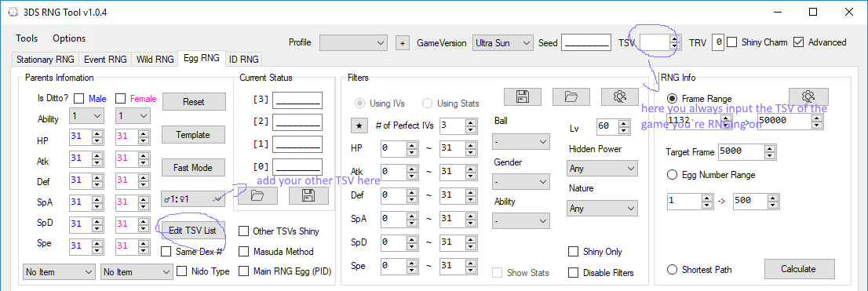
Task: Select Frame Range radio button
Action: 672,99
